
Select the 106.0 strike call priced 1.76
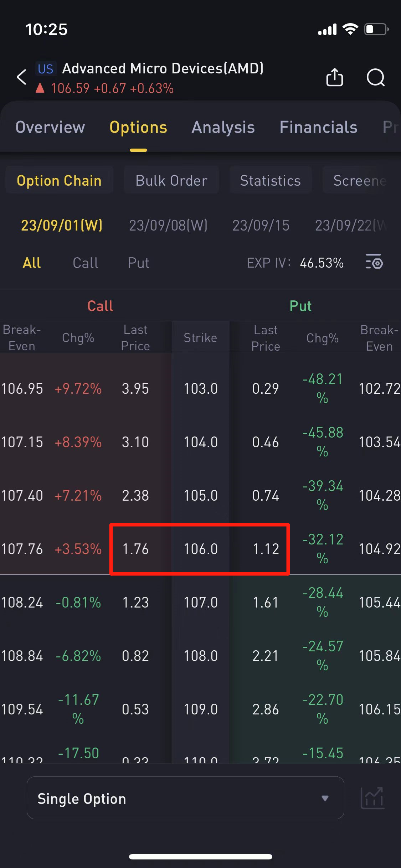pos(135,549)
